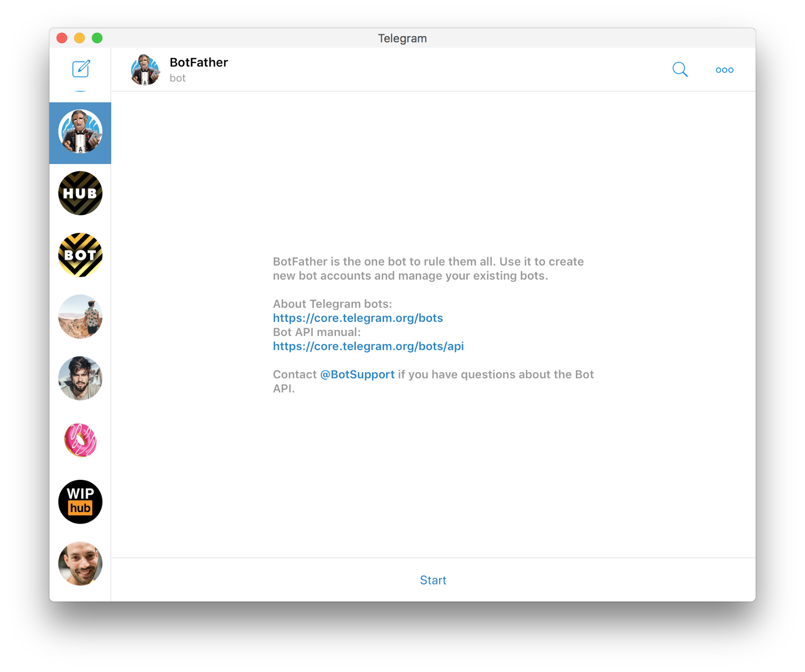
Task: Minimize the Telegram window with yellow button
Action: point(79,38)
